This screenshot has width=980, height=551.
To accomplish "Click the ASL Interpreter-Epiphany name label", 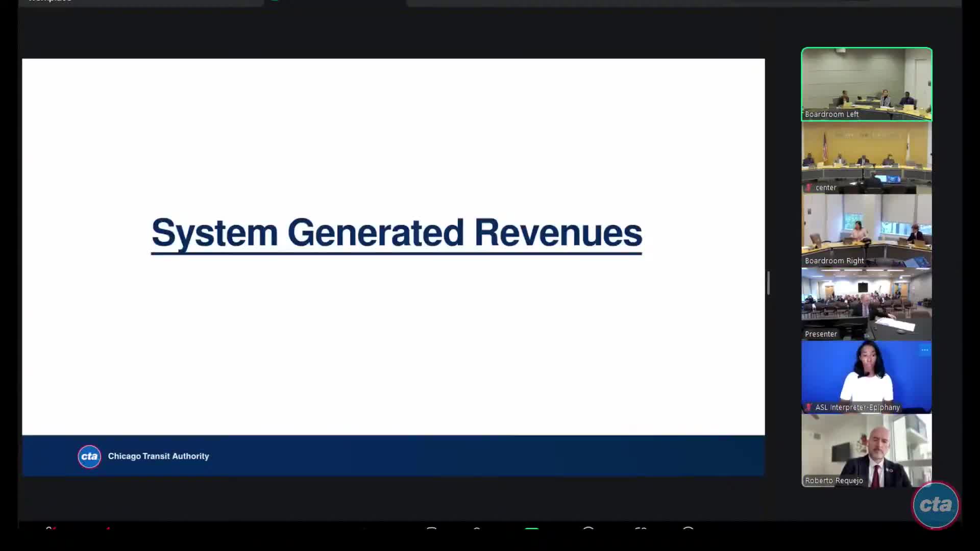I will pos(857,407).
